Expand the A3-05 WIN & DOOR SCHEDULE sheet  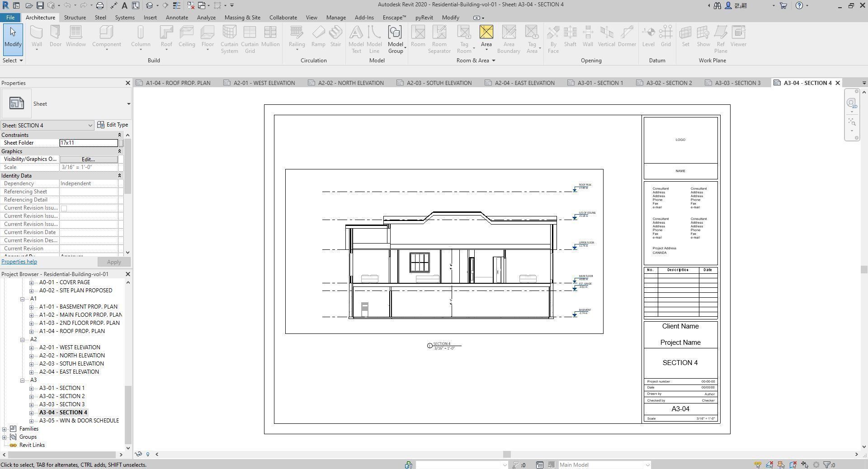(31, 421)
